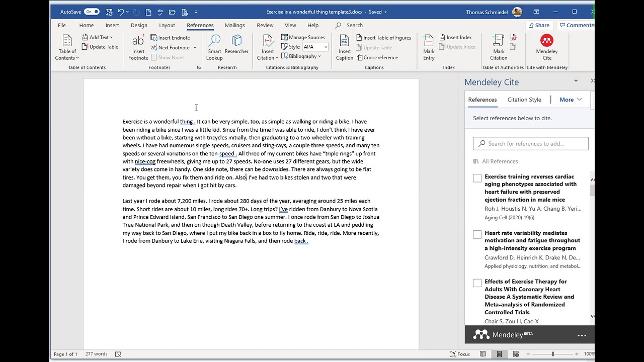The width and height of the screenshot is (644, 362).
Task: Open the File menu
Action: [62, 25]
